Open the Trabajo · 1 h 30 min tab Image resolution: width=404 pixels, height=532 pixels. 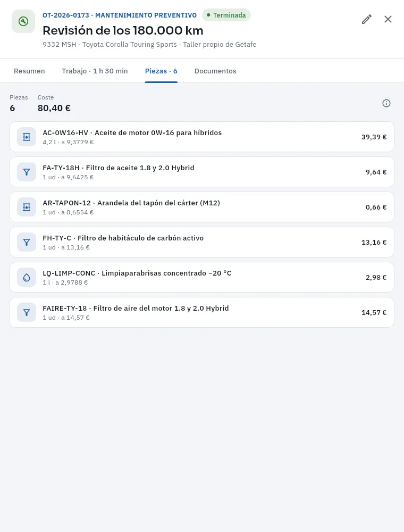tap(95, 71)
